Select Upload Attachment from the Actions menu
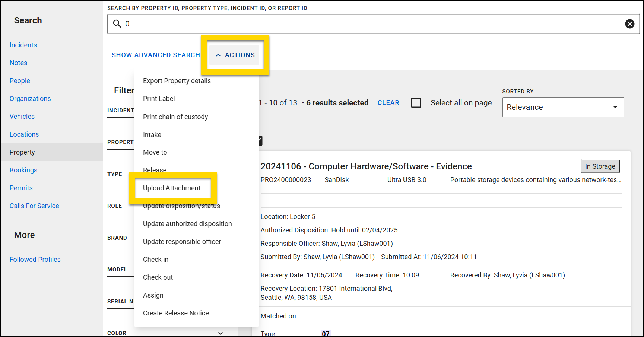 coord(172,188)
